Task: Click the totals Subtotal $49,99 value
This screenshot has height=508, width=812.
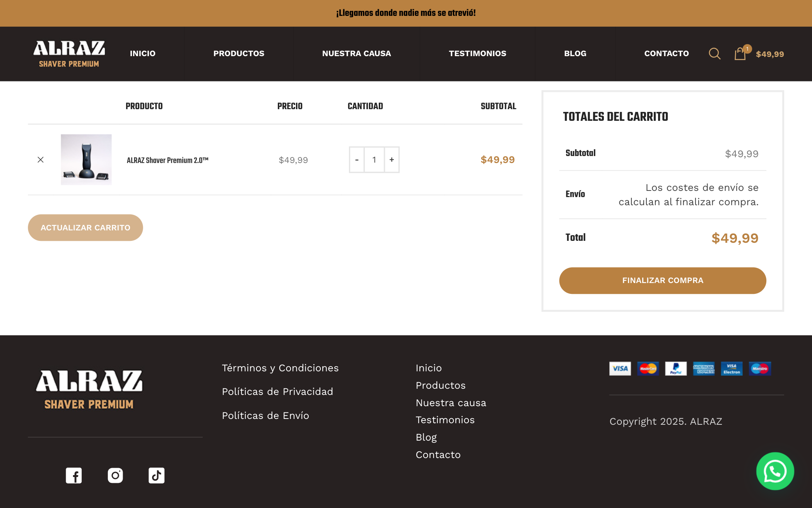Action: point(742,154)
